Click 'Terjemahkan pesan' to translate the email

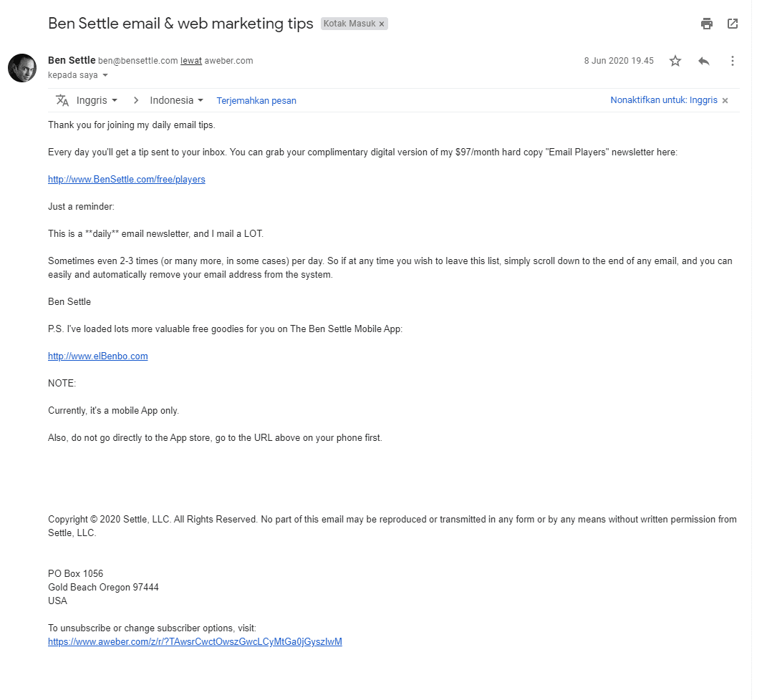(256, 100)
